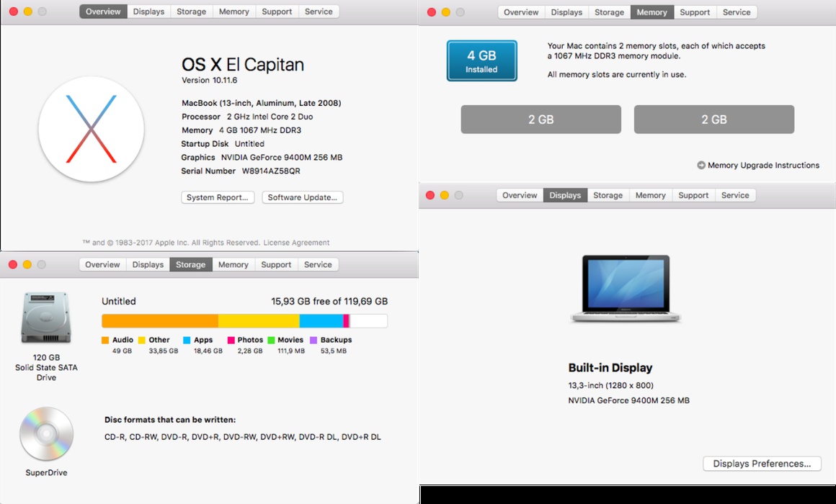836x504 pixels.
Task: Open the License Agreement link
Action: [296, 243]
